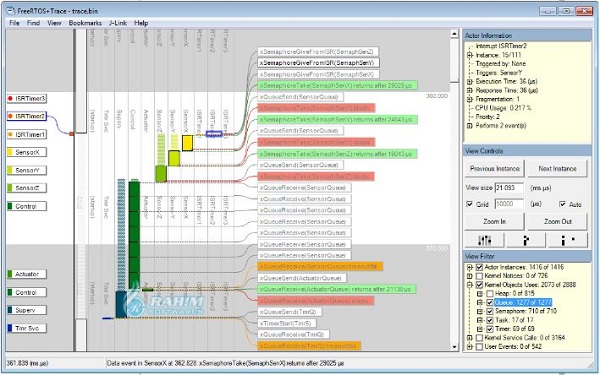This screenshot has width=600, height=375.
Task: Toggle the Grid checkbox
Action: coord(470,204)
